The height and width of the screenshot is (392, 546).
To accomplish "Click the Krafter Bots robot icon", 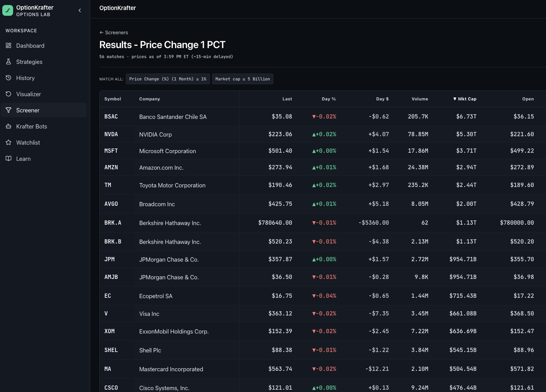I will [8, 126].
